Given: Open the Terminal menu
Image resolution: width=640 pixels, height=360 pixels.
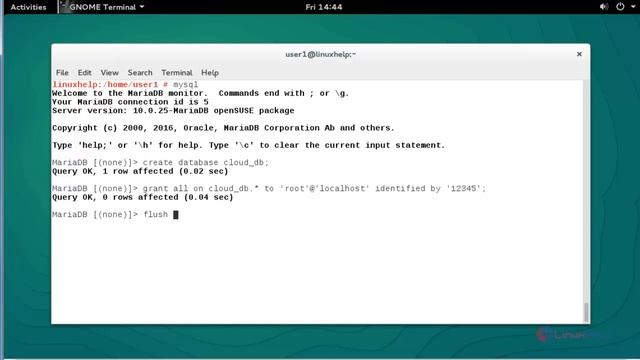Looking at the screenshot, I should 177,73.
